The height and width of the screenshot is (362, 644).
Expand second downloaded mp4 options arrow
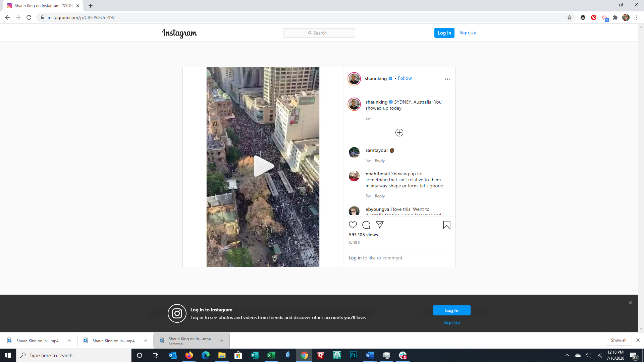146,341
